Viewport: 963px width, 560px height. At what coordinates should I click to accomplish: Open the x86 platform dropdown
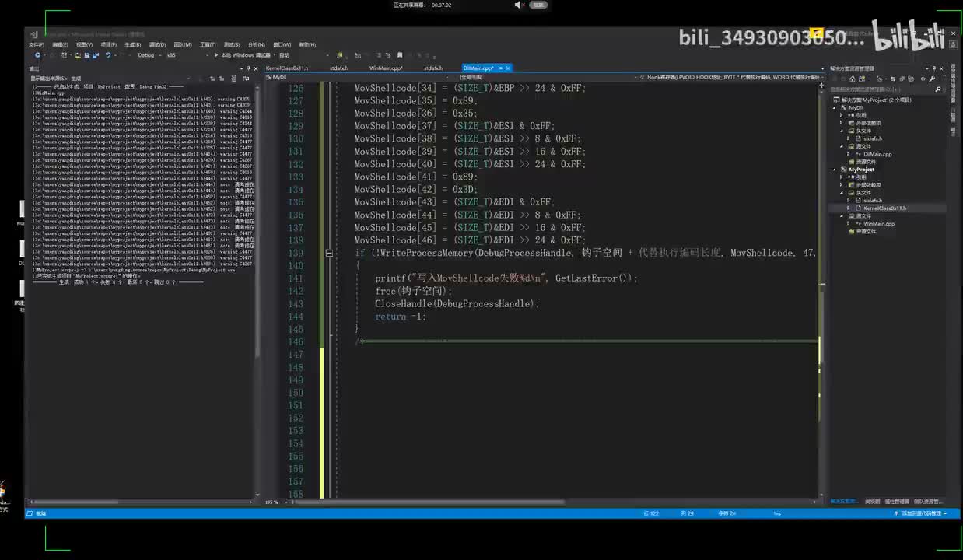tap(173, 55)
